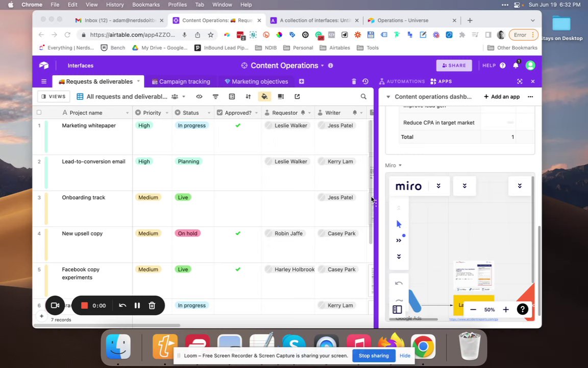Stop the Loom recording with red square

click(84, 305)
